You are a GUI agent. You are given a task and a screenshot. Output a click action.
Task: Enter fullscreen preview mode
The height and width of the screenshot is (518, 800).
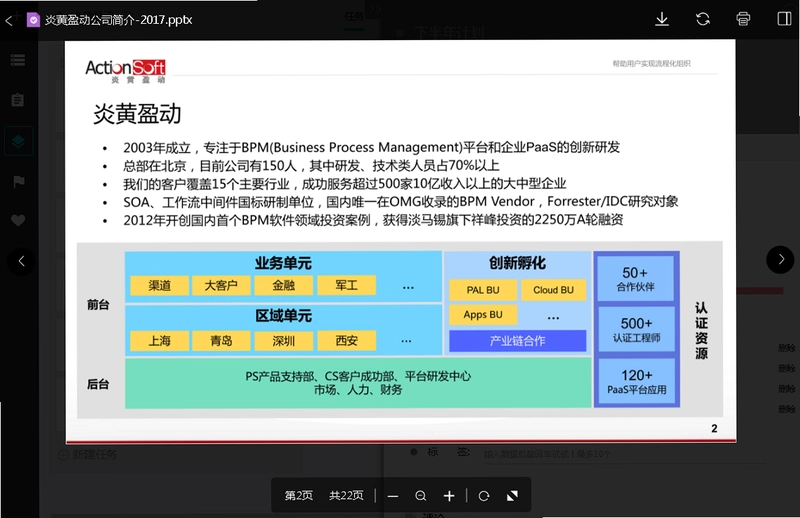point(512,496)
